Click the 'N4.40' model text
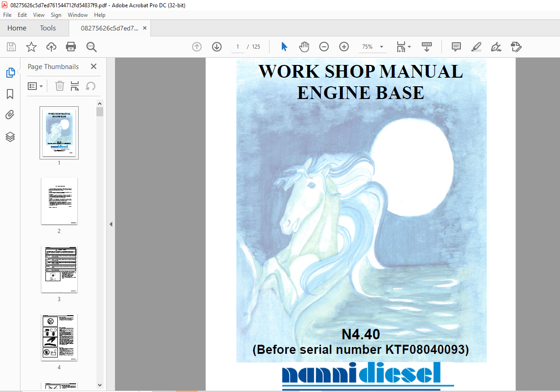 [x=361, y=335]
